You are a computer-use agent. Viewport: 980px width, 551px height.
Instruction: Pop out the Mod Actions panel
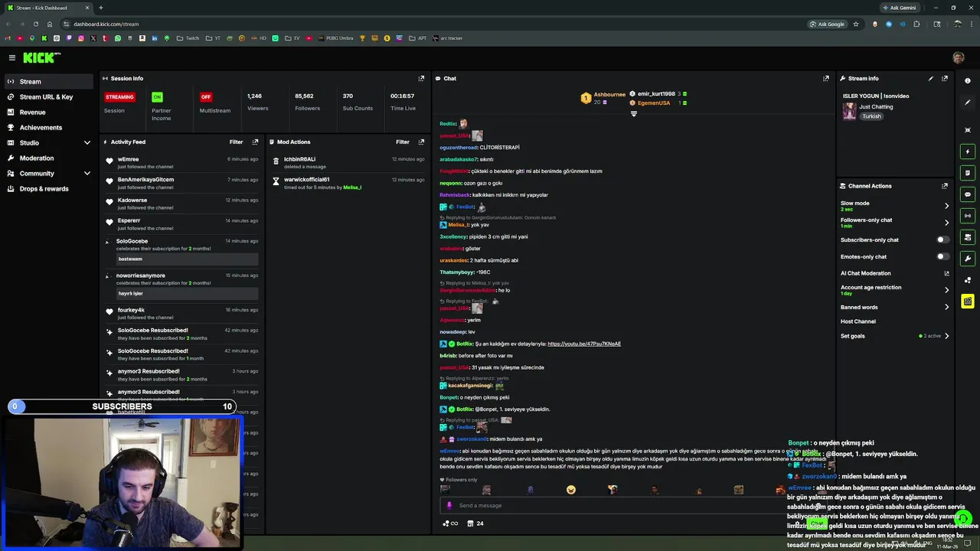coord(421,142)
